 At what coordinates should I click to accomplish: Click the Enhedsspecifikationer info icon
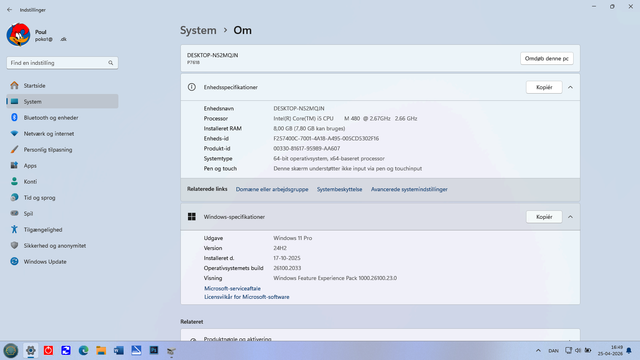click(191, 87)
